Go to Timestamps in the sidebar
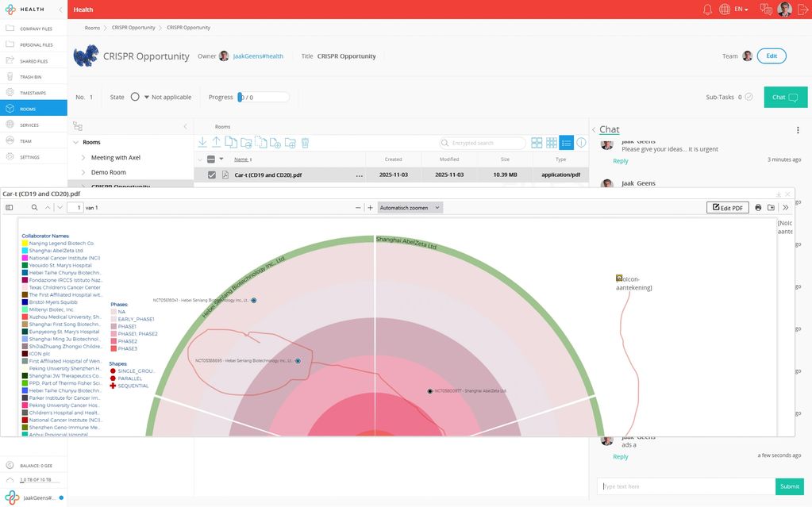 (x=33, y=93)
